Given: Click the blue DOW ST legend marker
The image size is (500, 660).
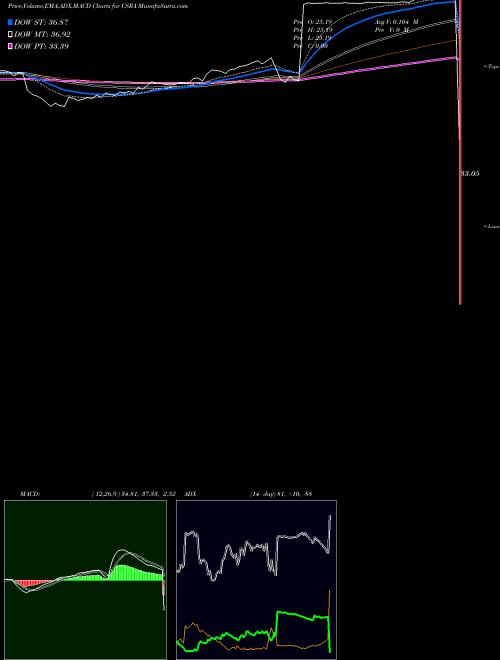Looking at the screenshot, I should [x=10, y=22].
